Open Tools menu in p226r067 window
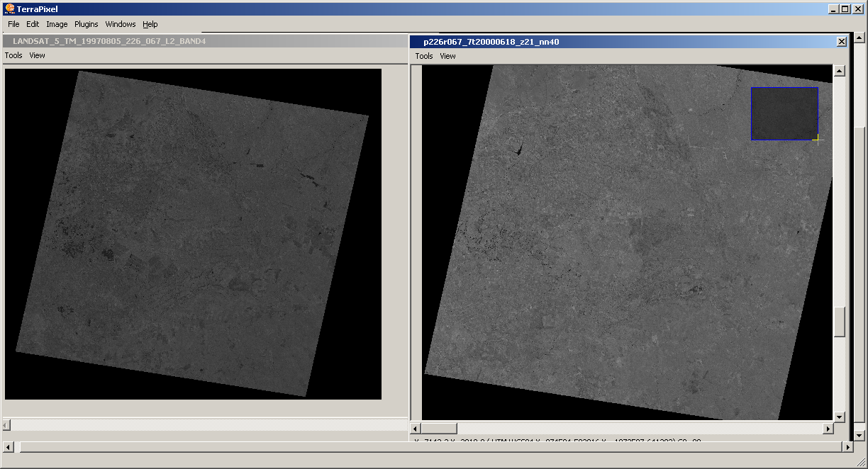868x469 pixels. 424,56
